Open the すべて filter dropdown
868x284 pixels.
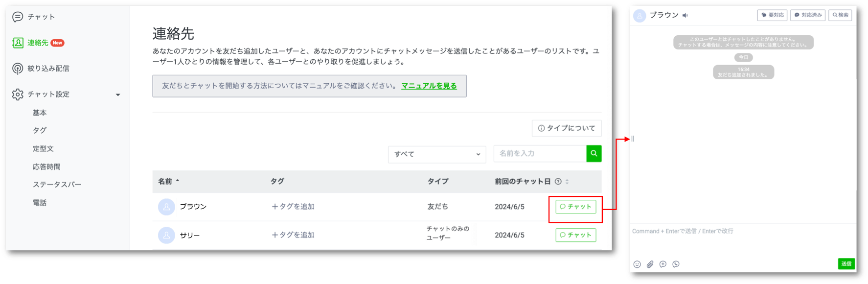(x=436, y=154)
